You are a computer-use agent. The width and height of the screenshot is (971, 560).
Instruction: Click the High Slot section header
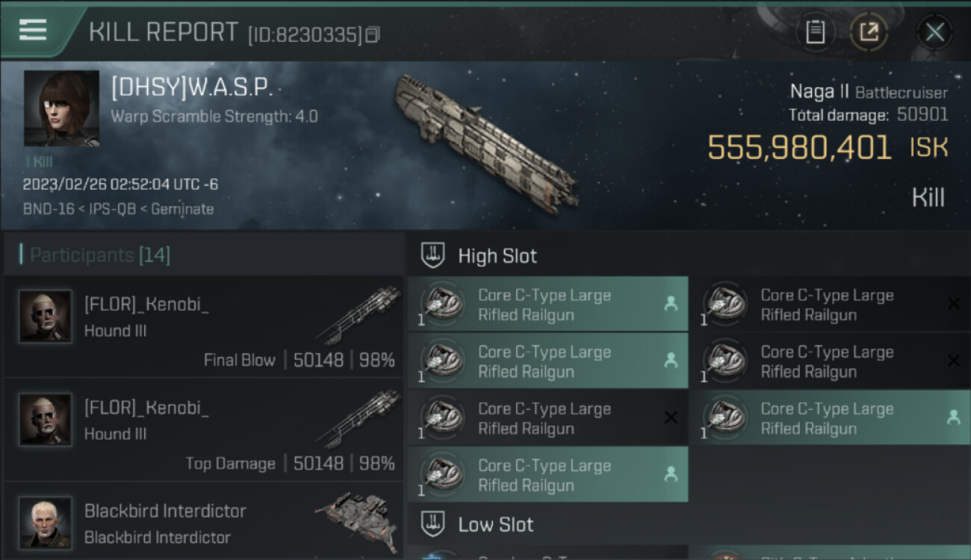[x=497, y=255]
